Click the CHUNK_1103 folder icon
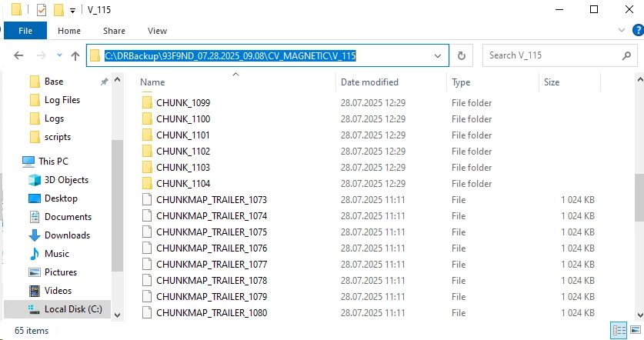 point(147,168)
